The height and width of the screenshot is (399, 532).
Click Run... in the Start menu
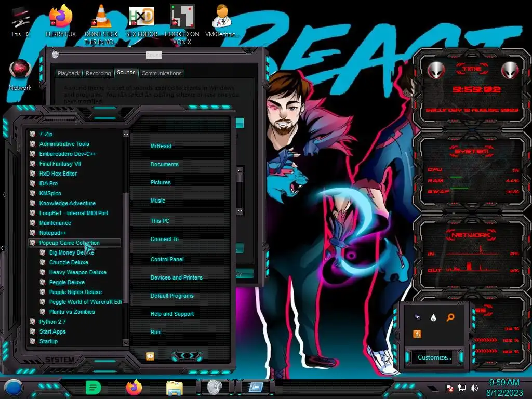pos(158,332)
